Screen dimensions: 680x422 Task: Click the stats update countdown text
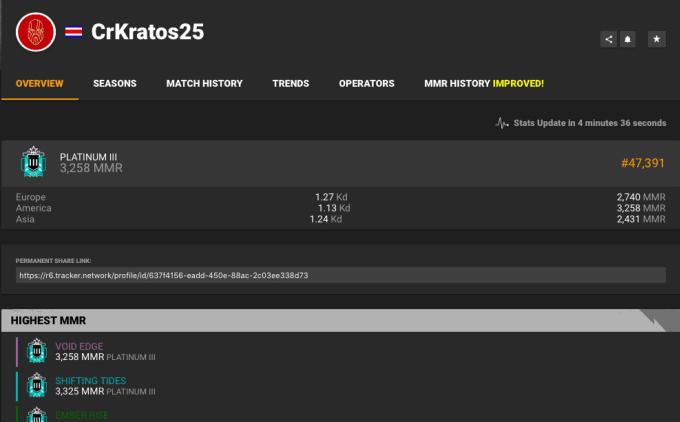coord(590,123)
